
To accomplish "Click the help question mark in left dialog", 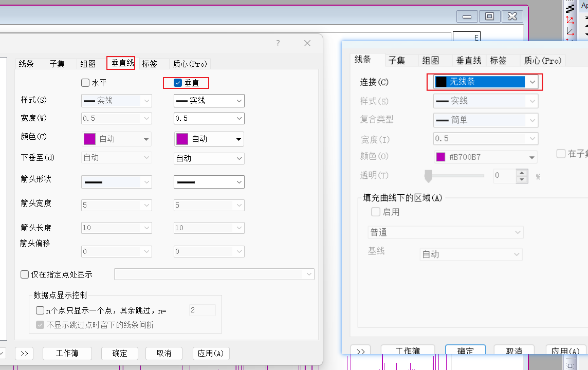I will coord(278,43).
